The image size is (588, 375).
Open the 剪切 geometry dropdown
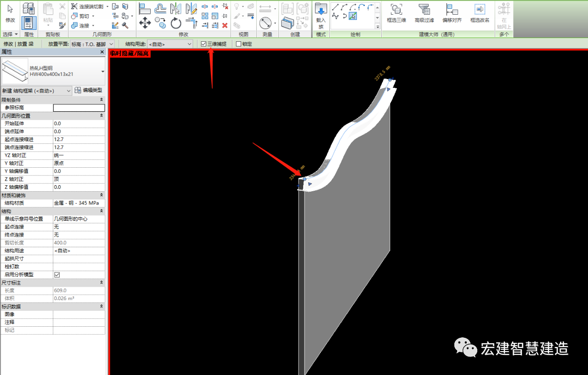click(x=93, y=16)
